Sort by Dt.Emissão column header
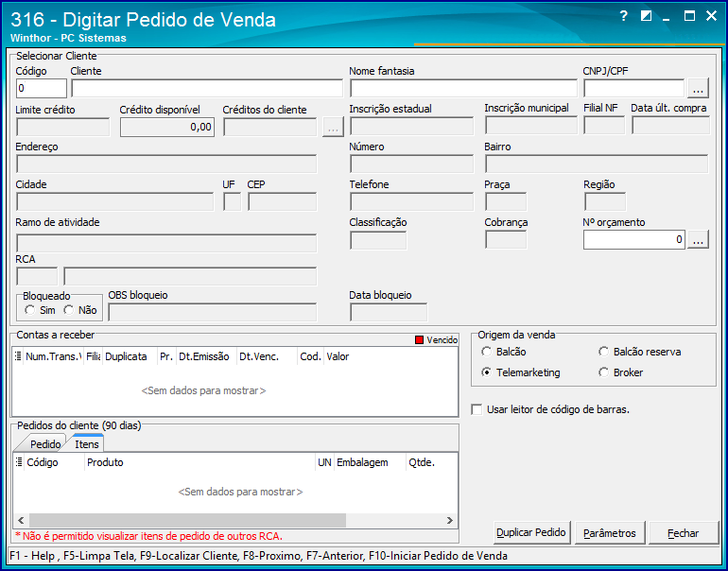This screenshot has height=571, width=728. tap(206, 356)
